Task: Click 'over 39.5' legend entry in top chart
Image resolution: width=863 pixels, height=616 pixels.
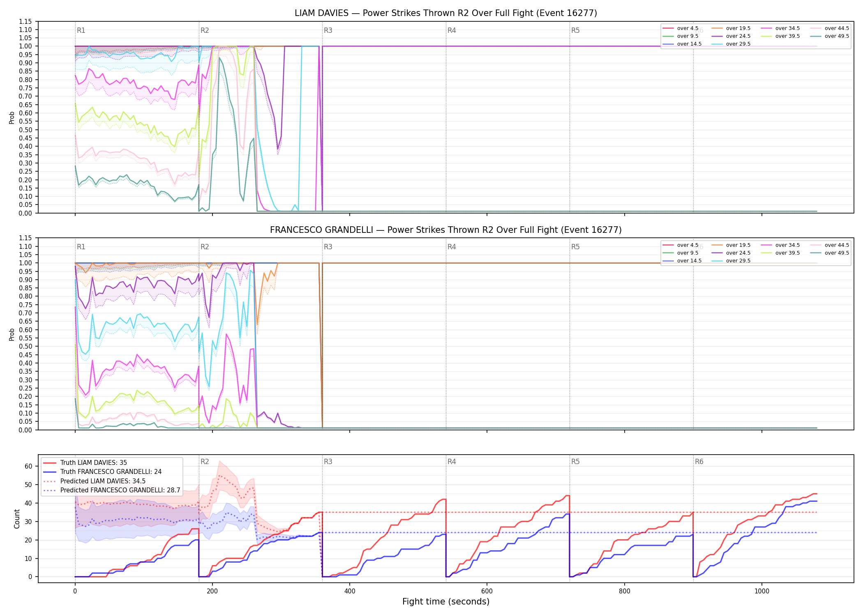Action: coord(780,36)
